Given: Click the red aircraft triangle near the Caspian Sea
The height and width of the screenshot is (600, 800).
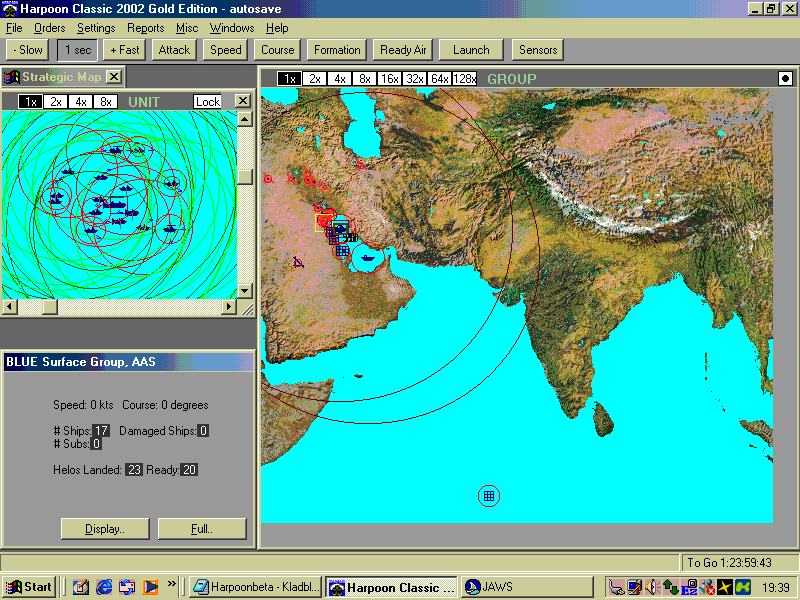Looking at the screenshot, I should point(361,165).
